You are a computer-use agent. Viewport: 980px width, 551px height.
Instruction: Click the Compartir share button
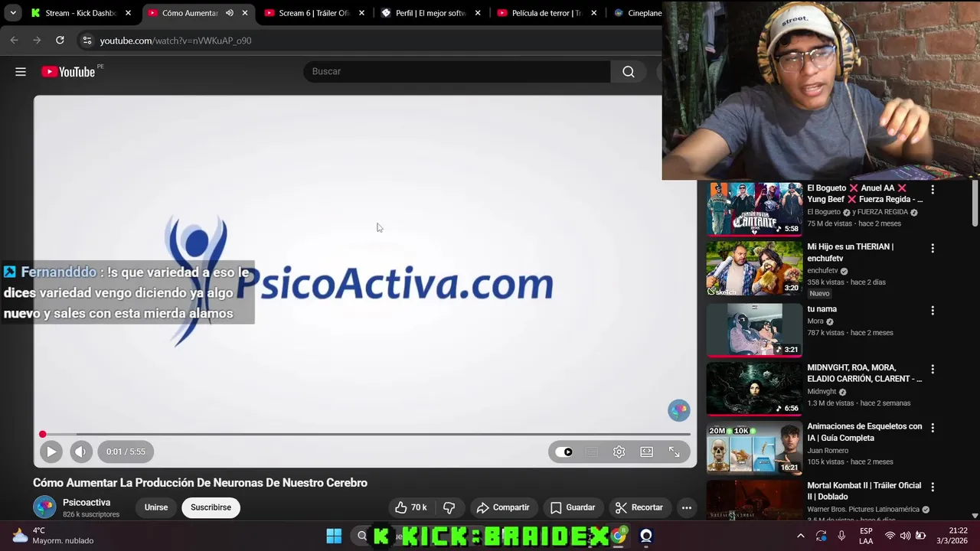click(502, 507)
